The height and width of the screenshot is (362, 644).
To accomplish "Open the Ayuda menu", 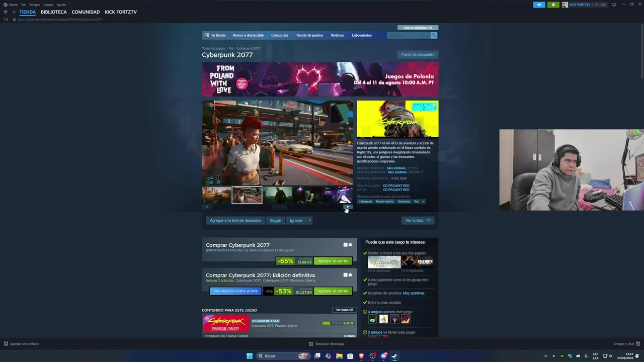I will pyautogui.click(x=61, y=5).
